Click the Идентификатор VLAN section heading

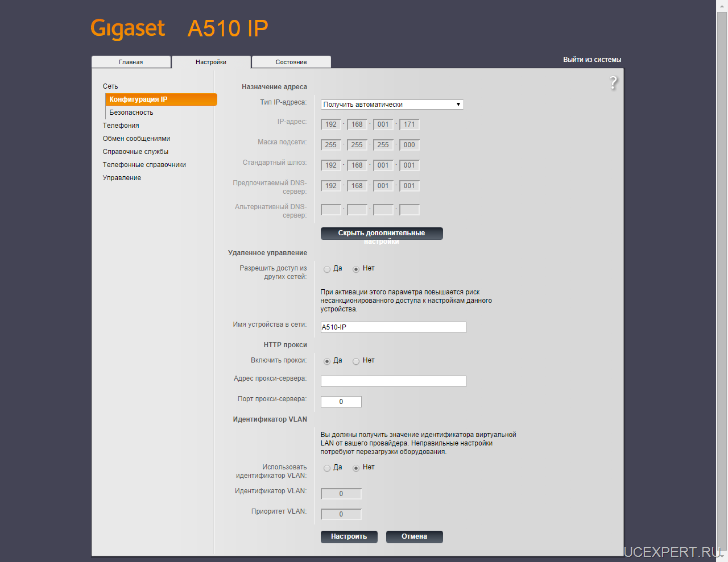[x=270, y=419]
